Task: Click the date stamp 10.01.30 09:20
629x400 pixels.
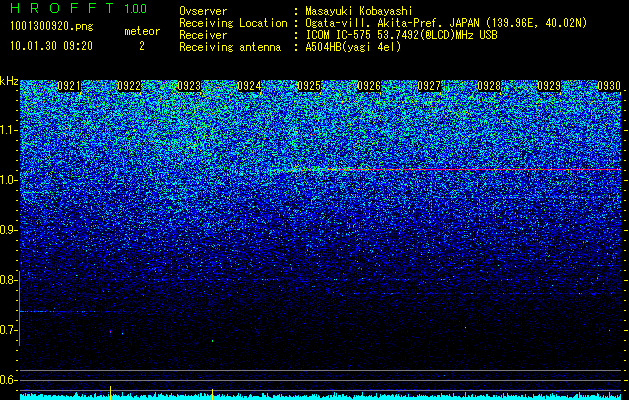Action: [51, 46]
